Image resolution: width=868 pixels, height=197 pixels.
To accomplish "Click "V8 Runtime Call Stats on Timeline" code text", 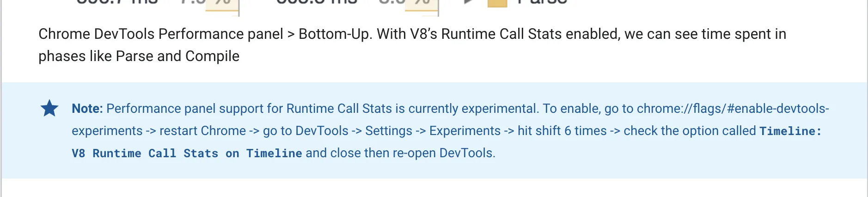I will coord(187,154).
